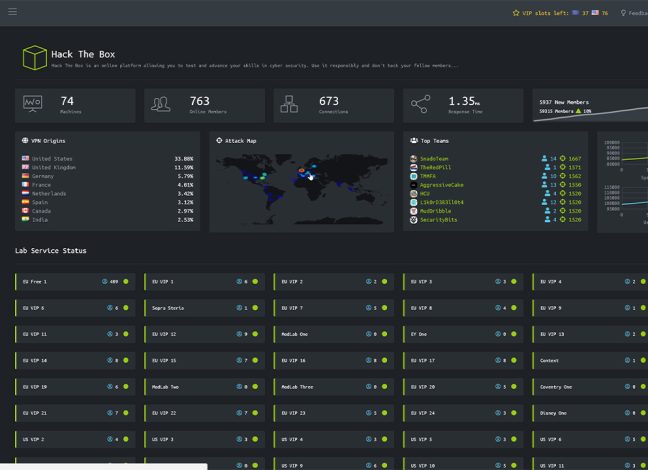This screenshot has width=648, height=470.
Task: Open the hamburger sidebar menu
Action: pos(12,12)
